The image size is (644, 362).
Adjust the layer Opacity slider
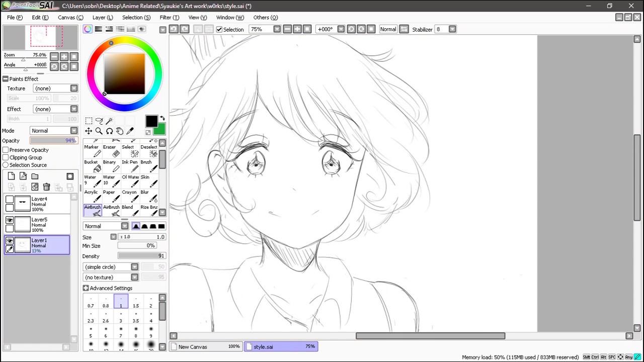coord(53,141)
